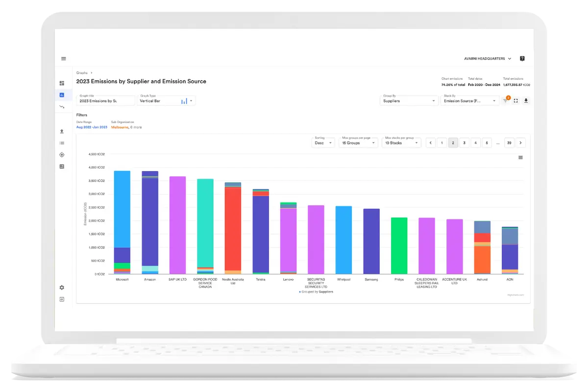Image resolution: width=588 pixels, height=392 pixels.
Task: Click the purple SAP UK LTD bar
Action: pyautogui.click(x=177, y=225)
